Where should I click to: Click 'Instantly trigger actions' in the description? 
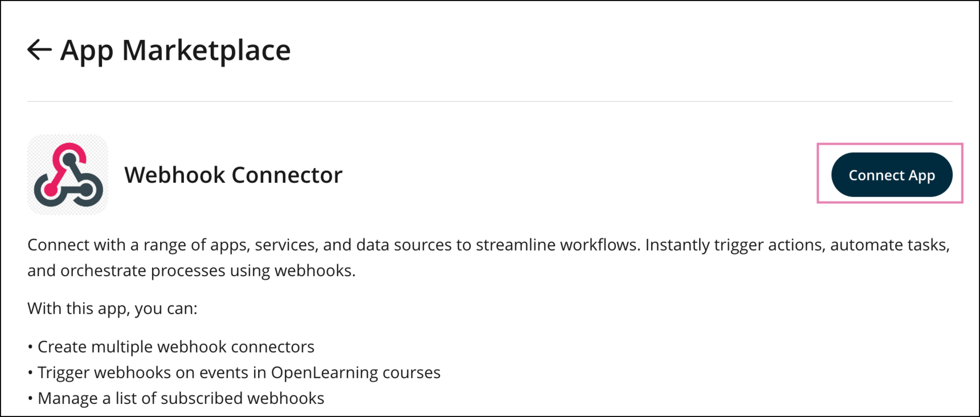[732, 245]
